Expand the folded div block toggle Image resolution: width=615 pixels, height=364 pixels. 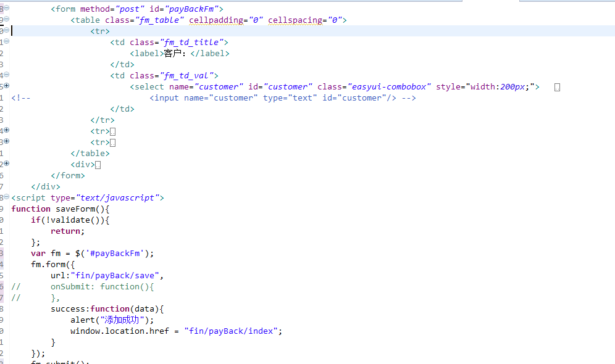coord(7,163)
